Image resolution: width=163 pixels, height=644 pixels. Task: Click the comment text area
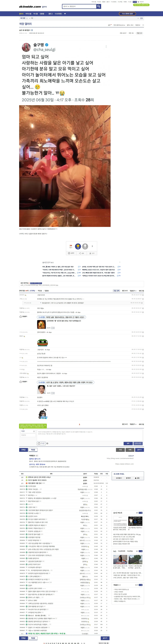(90, 435)
